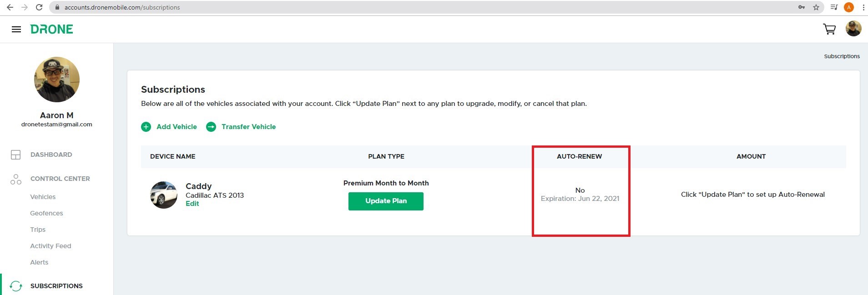The image size is (868, 295).
Task: Click the Transfer Vehicle arrow icon
Action: [211, 127]
